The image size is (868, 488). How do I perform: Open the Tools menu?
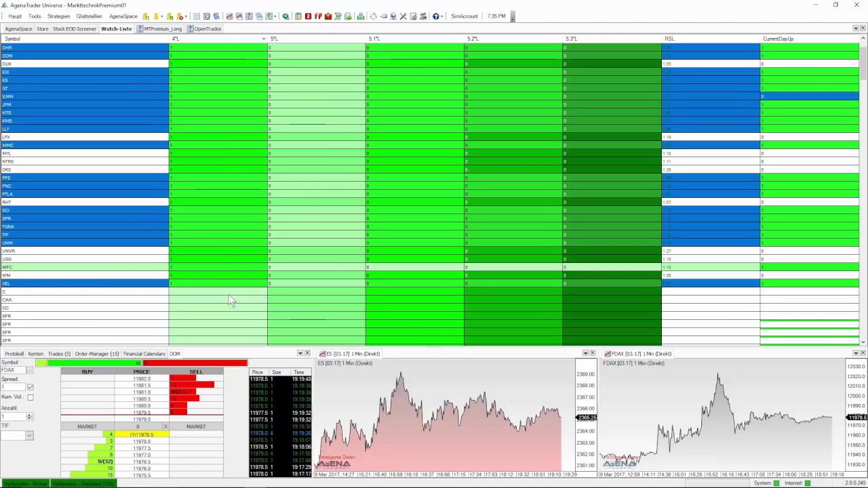pyautogui.click(x=35, y=16)
